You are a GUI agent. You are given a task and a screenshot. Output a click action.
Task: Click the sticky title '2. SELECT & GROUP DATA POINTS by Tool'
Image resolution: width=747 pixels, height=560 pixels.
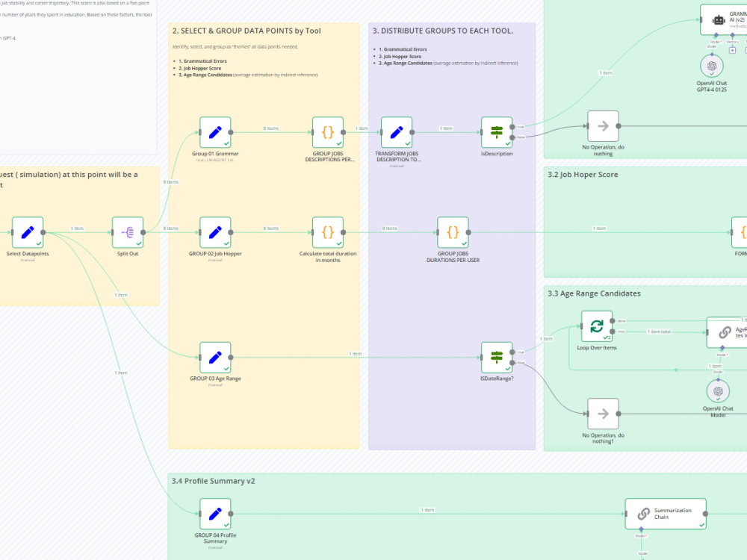pos(247,31)
